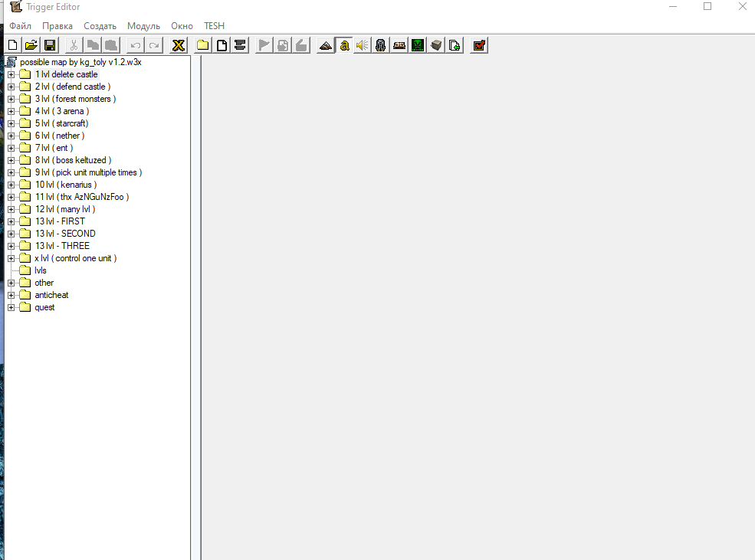
Task: Click the new trigger comment icon
Action: click(240, 45)
